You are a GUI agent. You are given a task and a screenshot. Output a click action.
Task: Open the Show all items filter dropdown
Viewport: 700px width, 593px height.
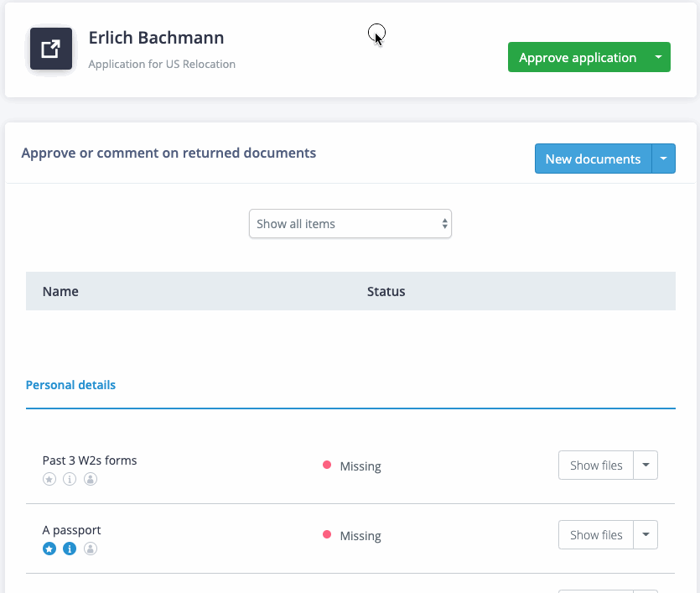(x=350, y=224)
